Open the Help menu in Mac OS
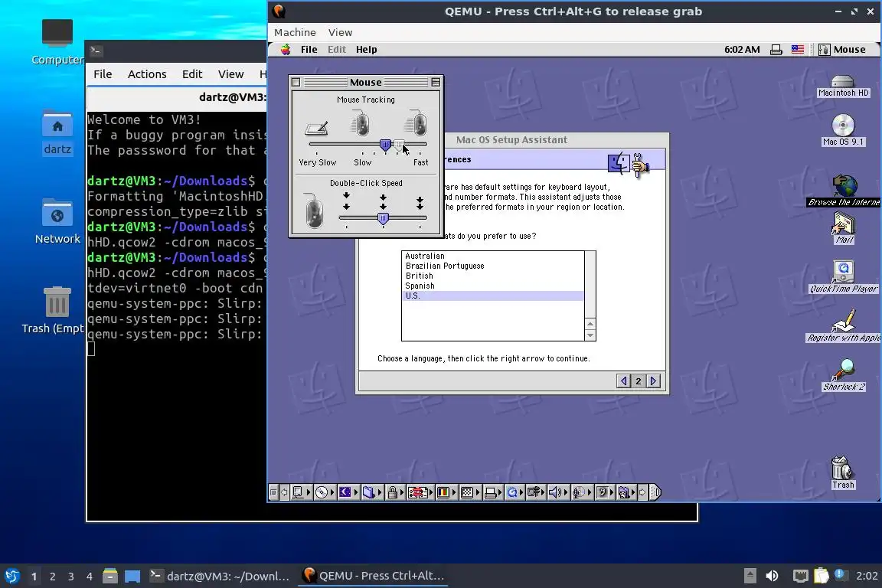 tap(366, 50)
